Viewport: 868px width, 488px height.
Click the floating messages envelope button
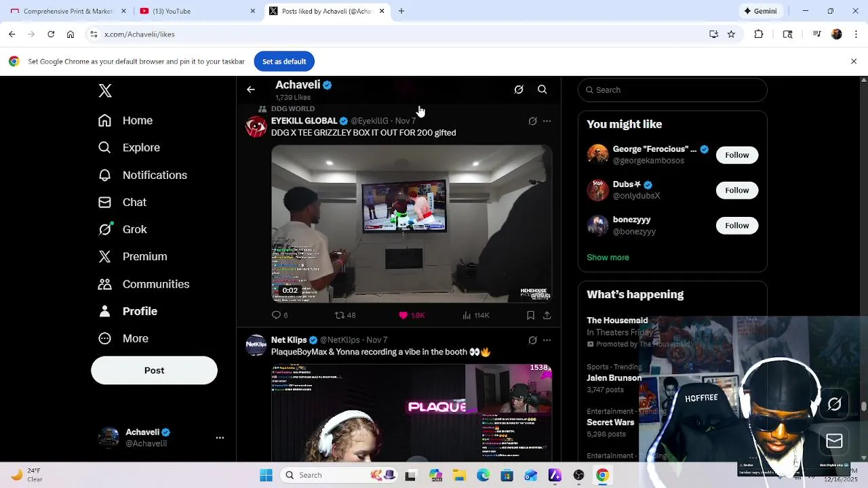coord(834,441)
